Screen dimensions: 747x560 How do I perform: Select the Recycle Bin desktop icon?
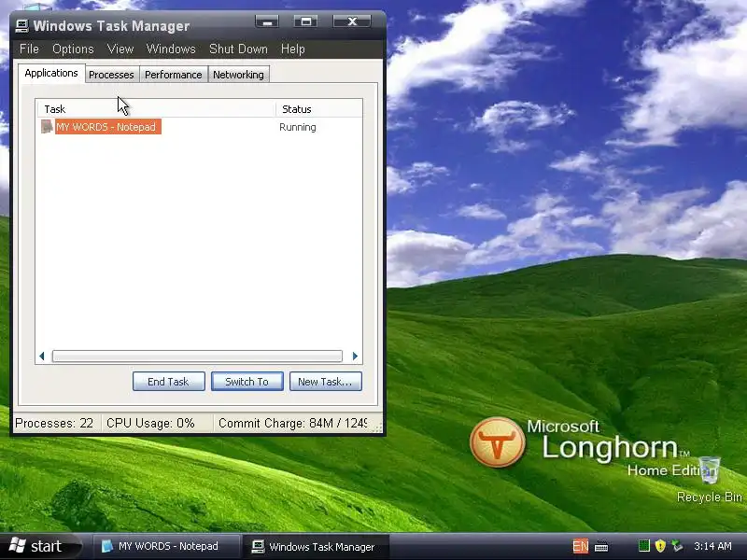[710, 480]
